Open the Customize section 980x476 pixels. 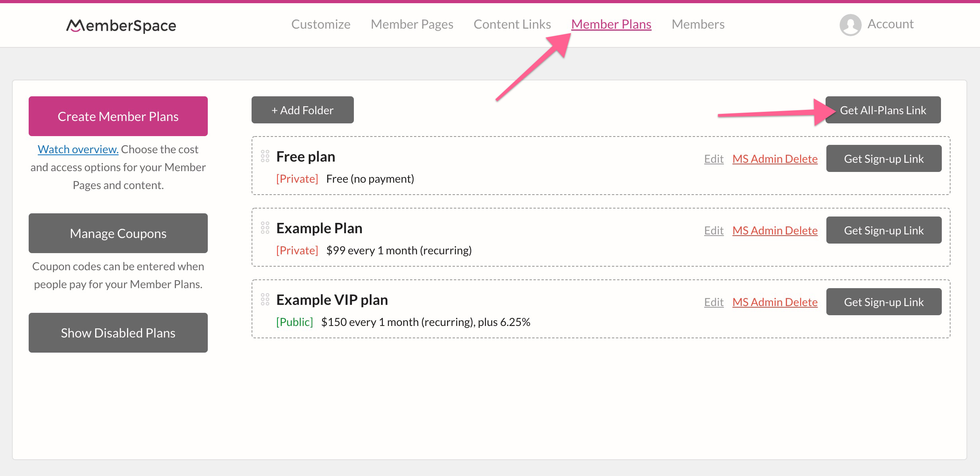(320, 24)
